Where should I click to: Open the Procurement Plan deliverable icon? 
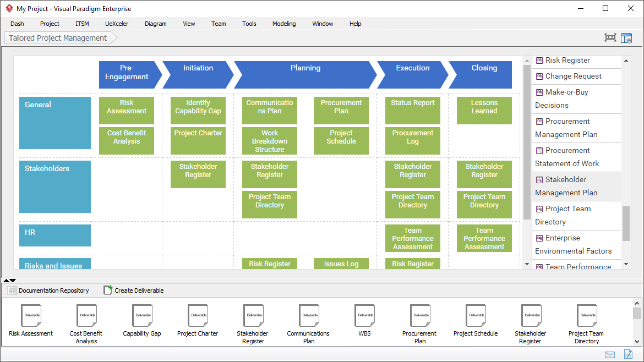[420, 316]
